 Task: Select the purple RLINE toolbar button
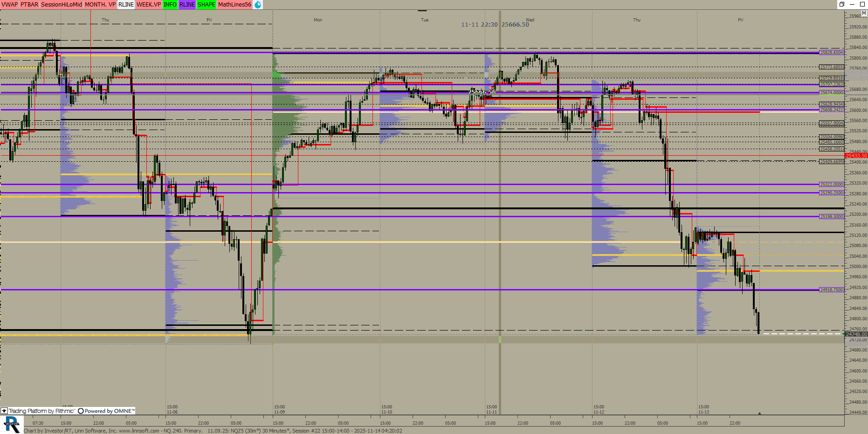pos(187,5)
